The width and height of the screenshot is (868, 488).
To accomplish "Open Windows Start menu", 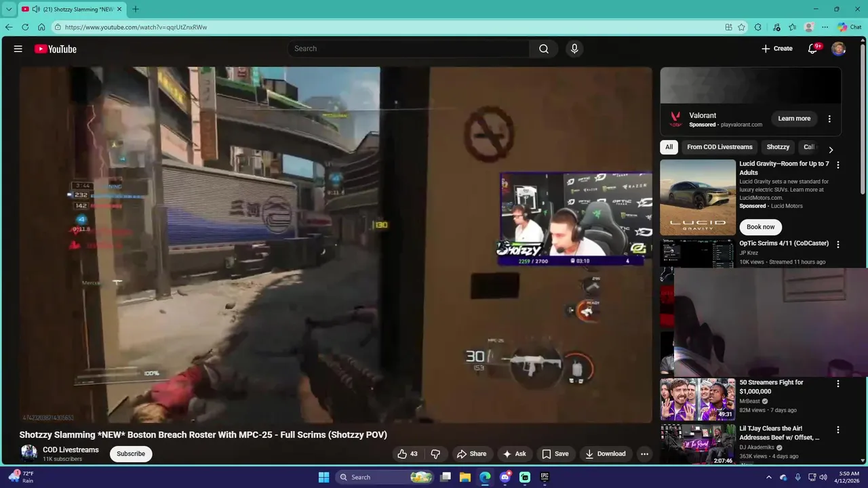I will coord(323,477).
